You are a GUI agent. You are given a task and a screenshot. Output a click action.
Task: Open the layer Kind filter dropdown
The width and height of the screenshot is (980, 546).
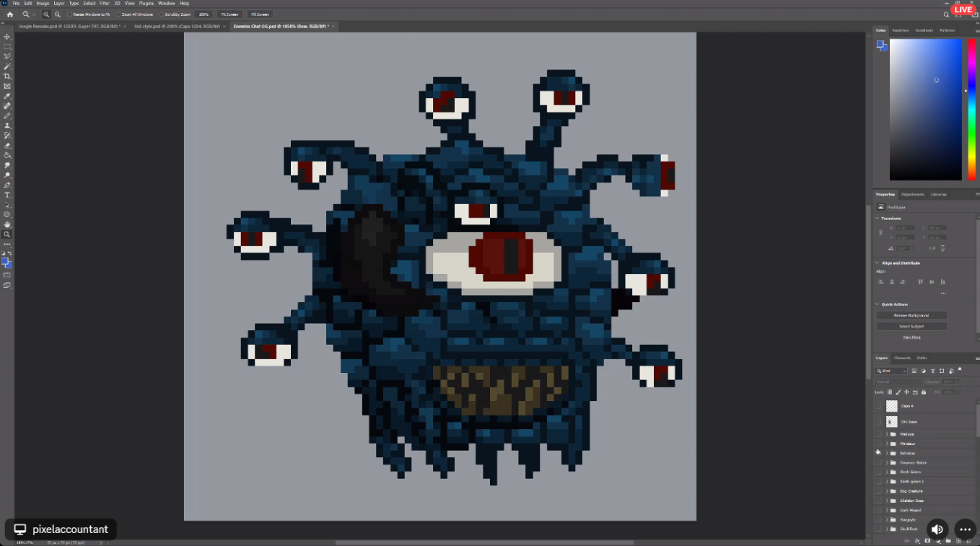(x=891, y=371)
